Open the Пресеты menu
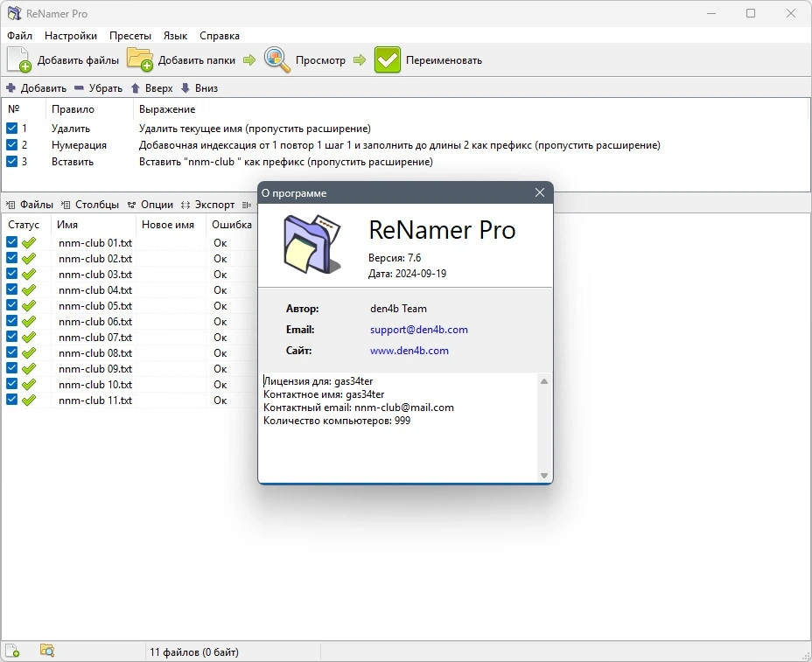This screenshot has width=812, height=662. click(130, 36)
